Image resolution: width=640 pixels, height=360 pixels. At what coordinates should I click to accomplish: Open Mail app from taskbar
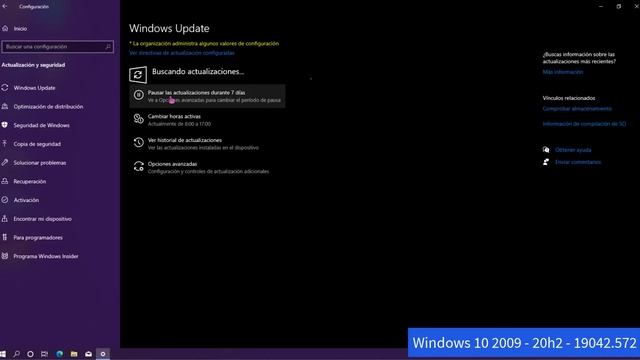88,354
